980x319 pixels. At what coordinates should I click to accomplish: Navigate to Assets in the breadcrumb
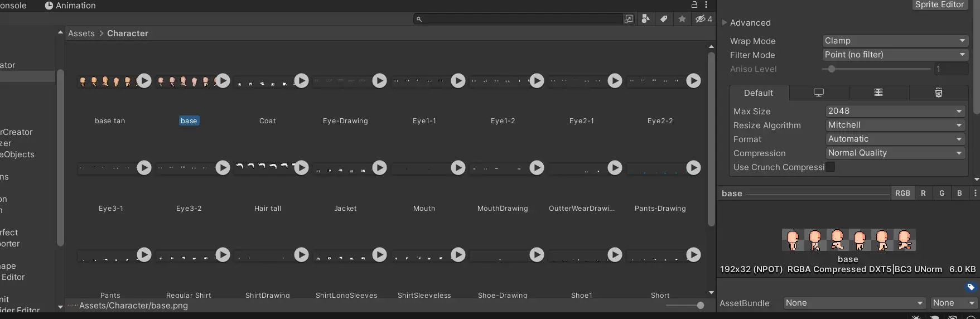[x=81, y=33]
